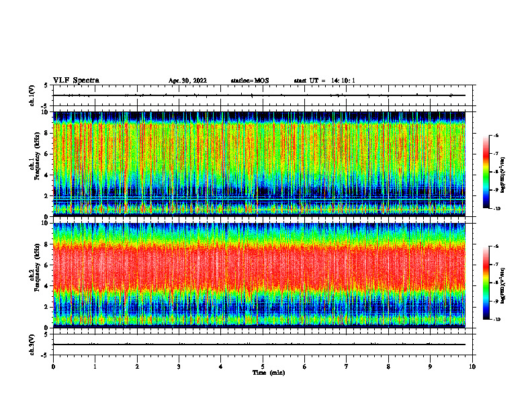Select the date text "Apr. 30, 2022"
The image size is (532, 411).
pos(187,81)
